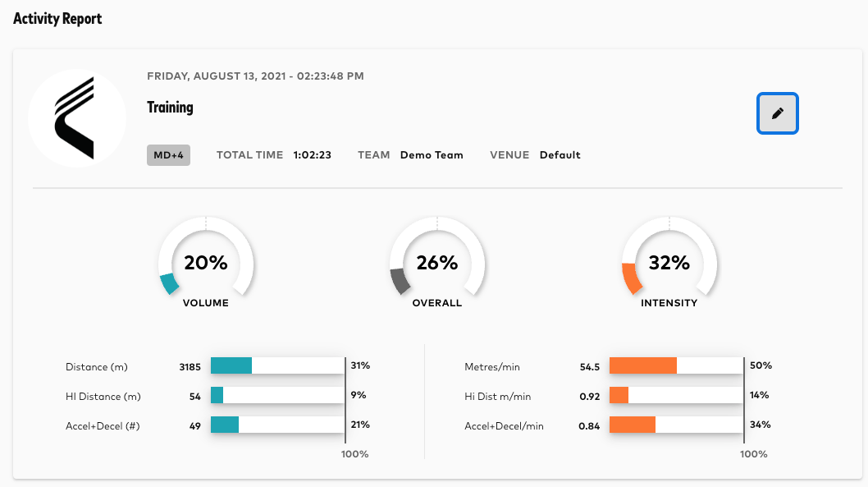The height and width of the screenshot is (487, 868).
Task: Click the Training activity title
Action: [x=170, y=108]
